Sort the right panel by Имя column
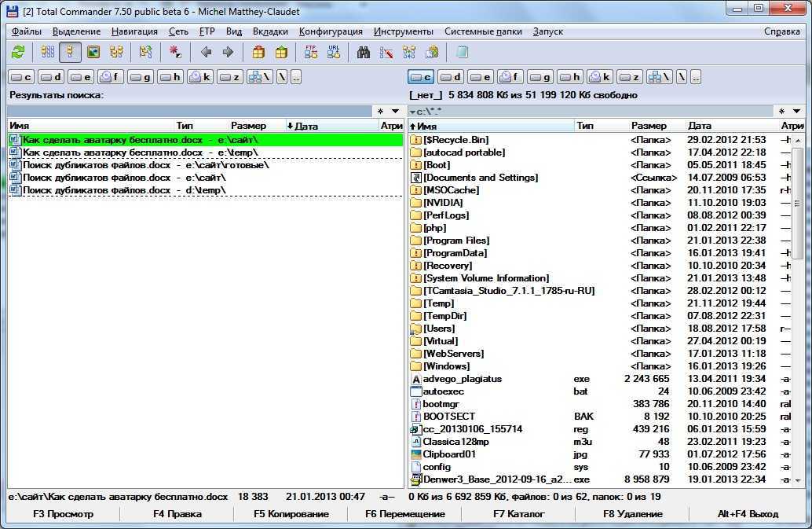 (x=491, y=126)
